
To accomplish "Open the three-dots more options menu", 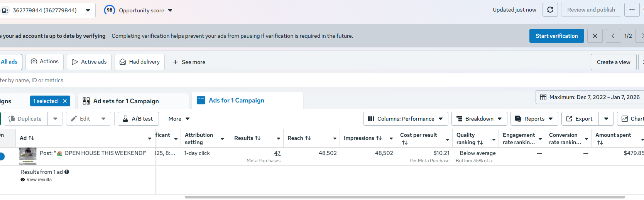I will [632, 10].
